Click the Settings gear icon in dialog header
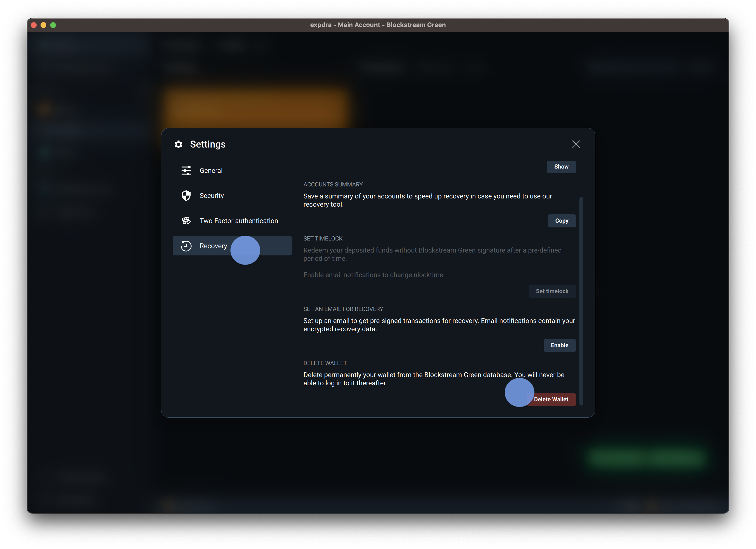This screenshot has width=756, height=549. click(178, 144)
